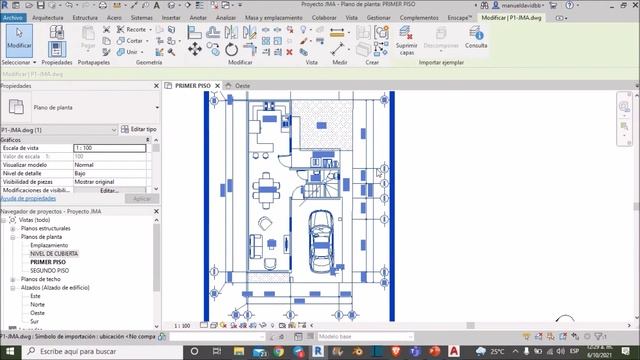Switch to the Gestionar ribbon tab
Screen dimensions: 640x360
pyautogui.click(x=378, y=18)
